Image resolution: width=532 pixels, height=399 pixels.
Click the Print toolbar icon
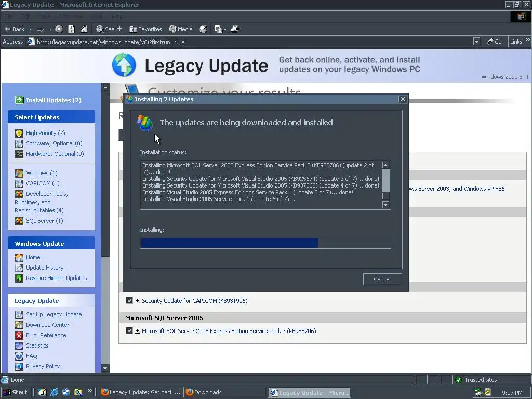(235, 29)
